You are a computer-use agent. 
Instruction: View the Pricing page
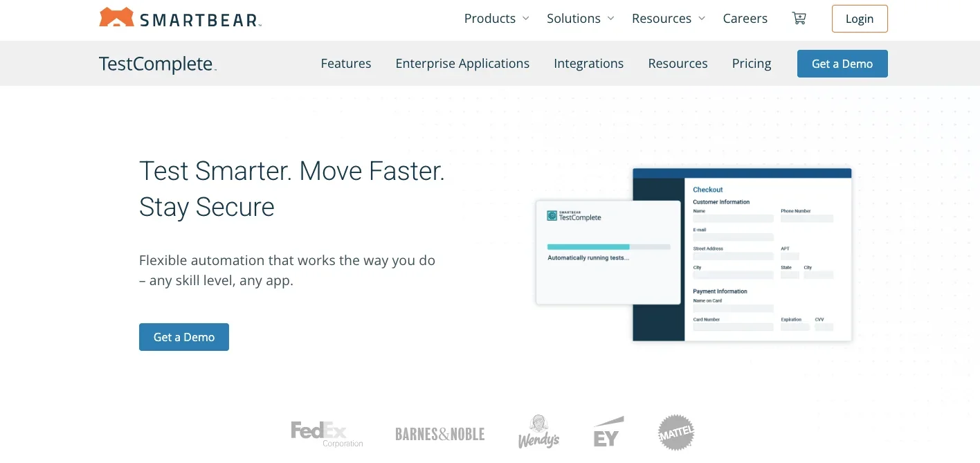click(751, 64)
